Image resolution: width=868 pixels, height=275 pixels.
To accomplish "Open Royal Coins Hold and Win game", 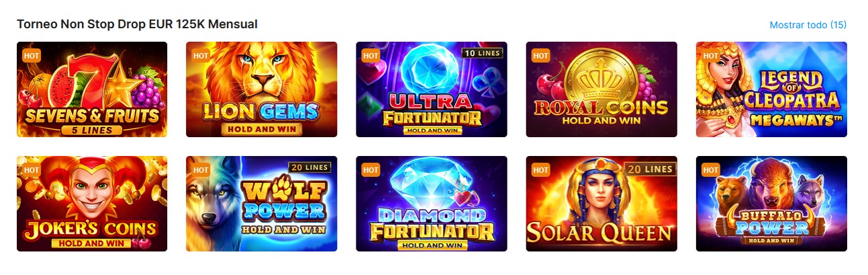I will 601,89.
